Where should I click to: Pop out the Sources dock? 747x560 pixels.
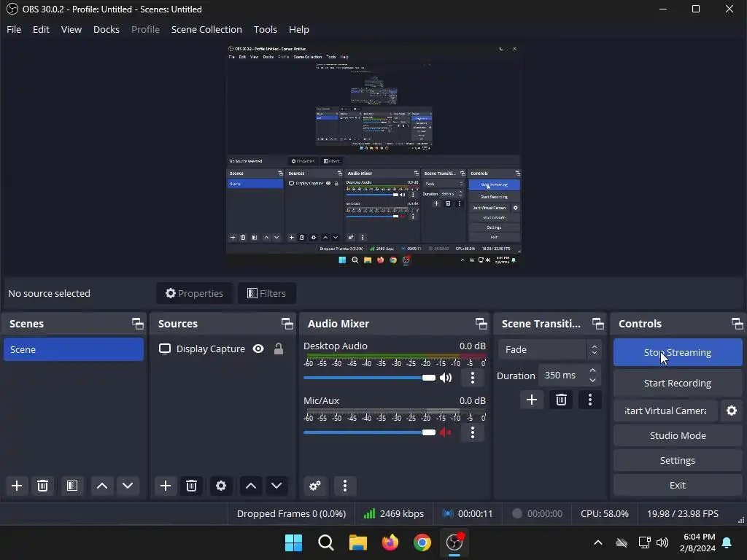pos(287,324)
